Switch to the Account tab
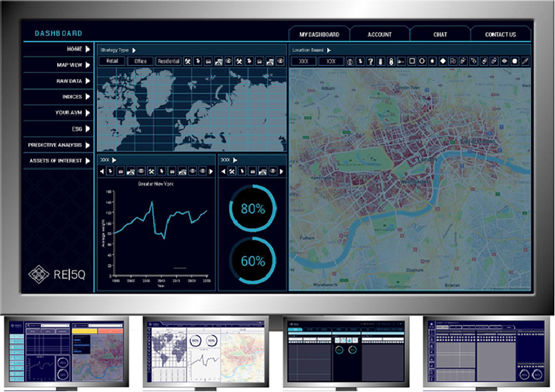The image size is (555, 392). [x=379, y=34]
